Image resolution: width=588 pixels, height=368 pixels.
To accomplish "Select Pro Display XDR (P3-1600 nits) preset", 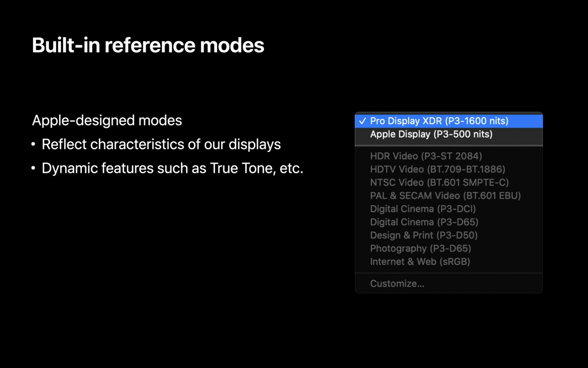I will click(x=449, y=121).
